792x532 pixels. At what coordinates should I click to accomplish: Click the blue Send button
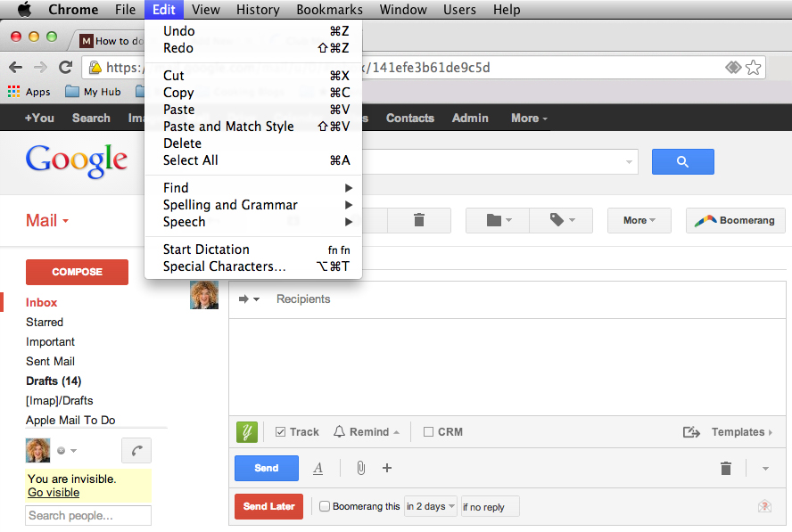(x=266, y=468)
